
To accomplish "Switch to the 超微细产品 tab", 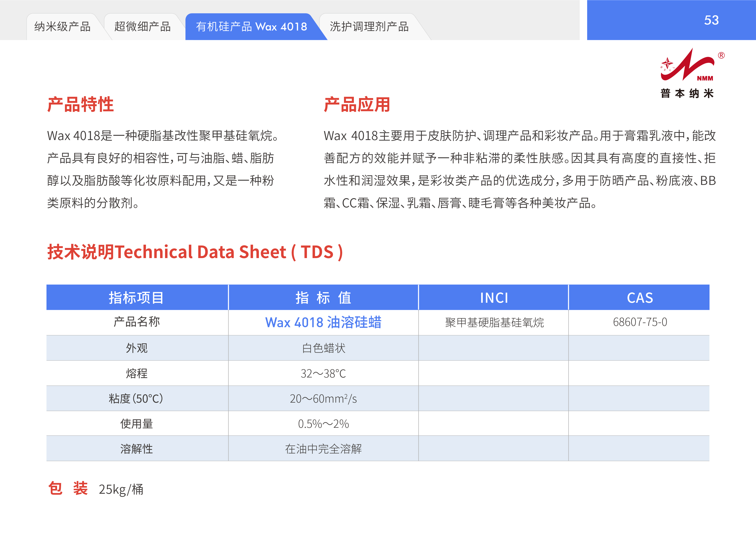I will tap(142, 27).
